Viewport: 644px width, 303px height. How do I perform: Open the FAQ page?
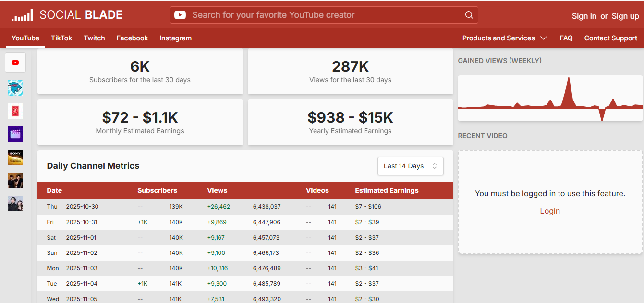point(566,38)
